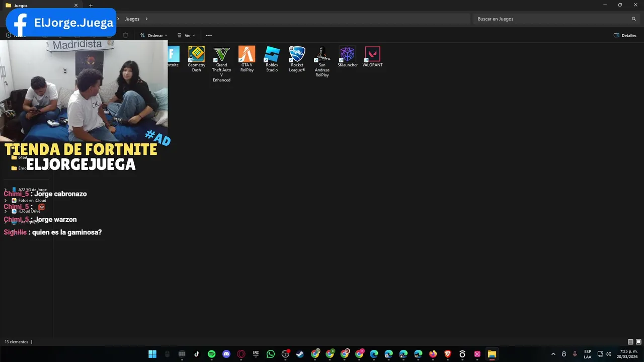Open TikTok from the taskbar

tap(197, 354)
